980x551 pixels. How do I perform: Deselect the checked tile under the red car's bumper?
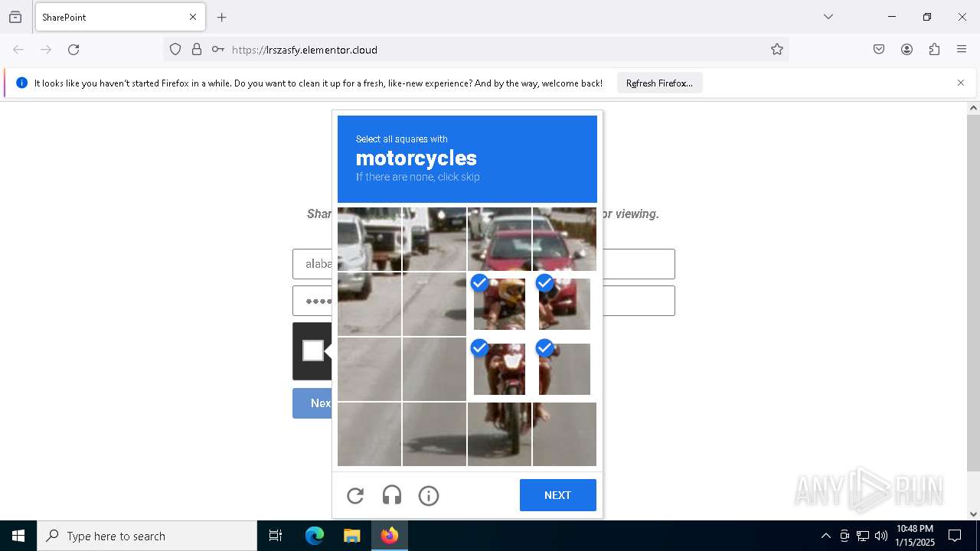(x=564, y=304)
